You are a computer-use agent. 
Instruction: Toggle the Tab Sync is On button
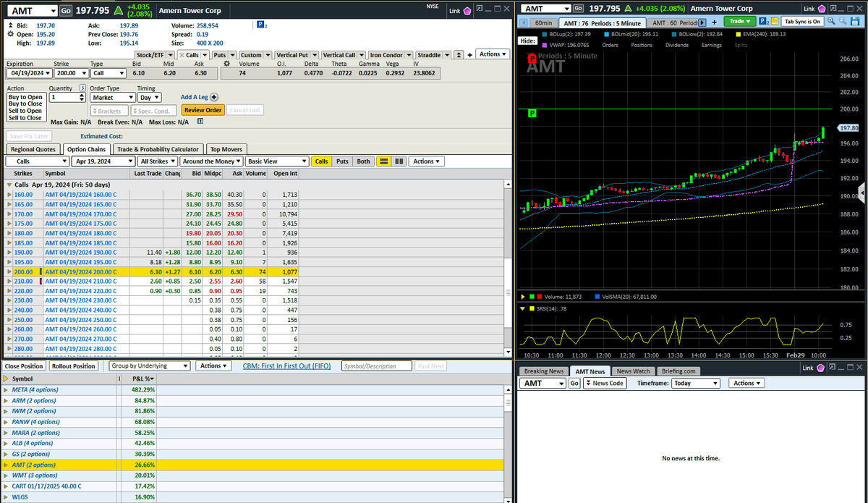point(803,22)
